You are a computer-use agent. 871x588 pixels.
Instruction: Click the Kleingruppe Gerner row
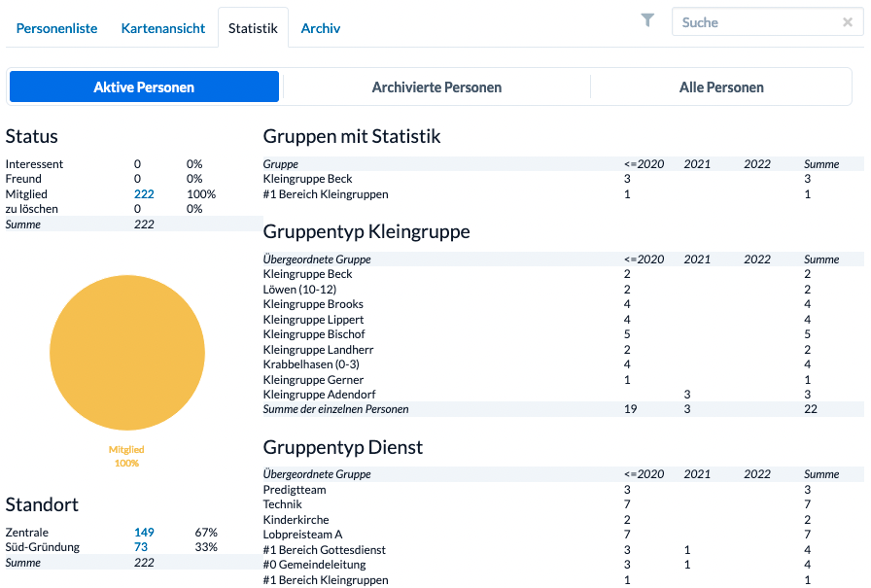[563, 380]
